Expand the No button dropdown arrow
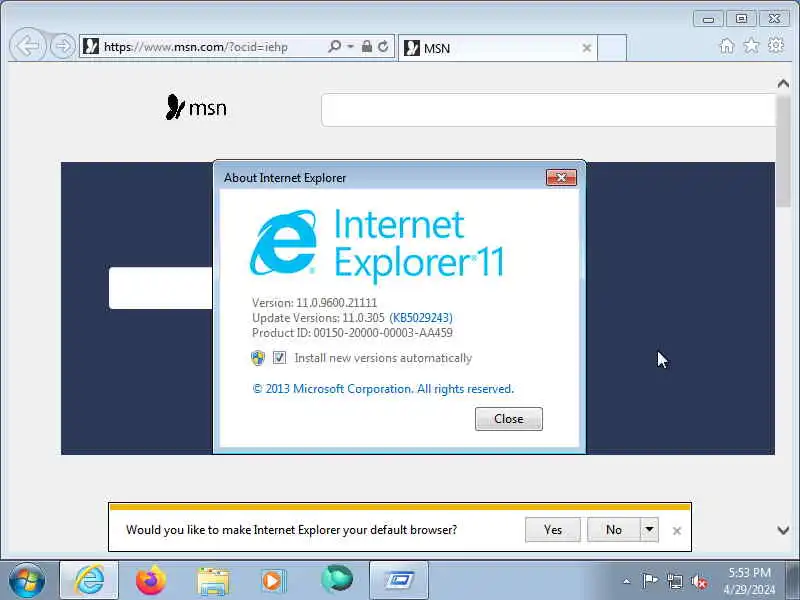The image size is (800, 600). point(649,530)
